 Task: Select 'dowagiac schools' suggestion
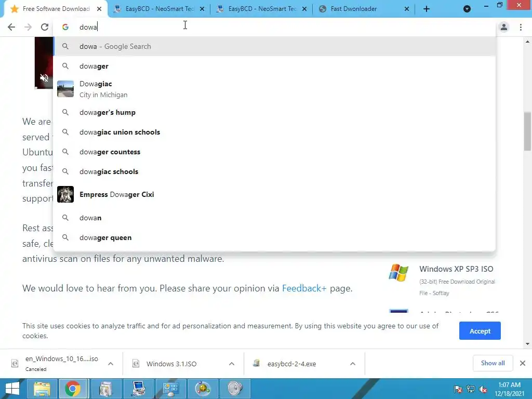tap(274, 171)
